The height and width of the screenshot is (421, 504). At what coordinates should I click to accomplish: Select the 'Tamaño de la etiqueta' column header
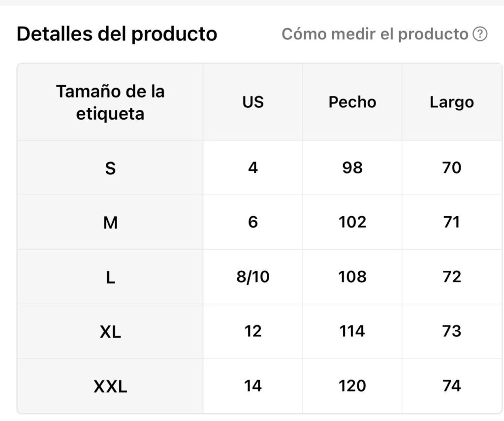pos(110,102)
